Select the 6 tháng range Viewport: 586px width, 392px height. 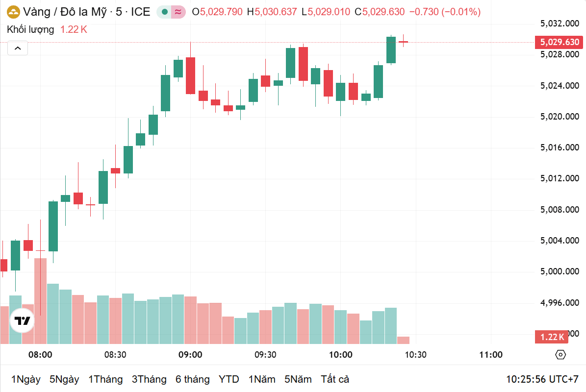[192, 379]
